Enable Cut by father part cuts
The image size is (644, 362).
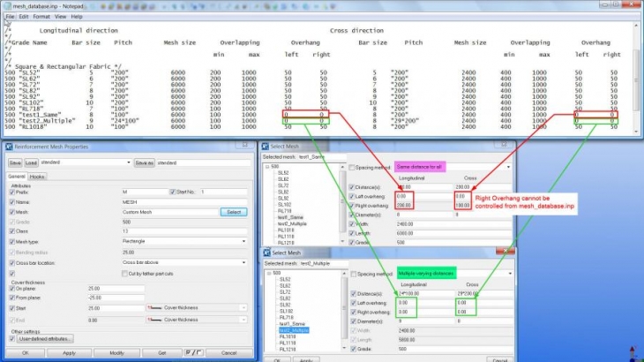click(x=124, y=274)
